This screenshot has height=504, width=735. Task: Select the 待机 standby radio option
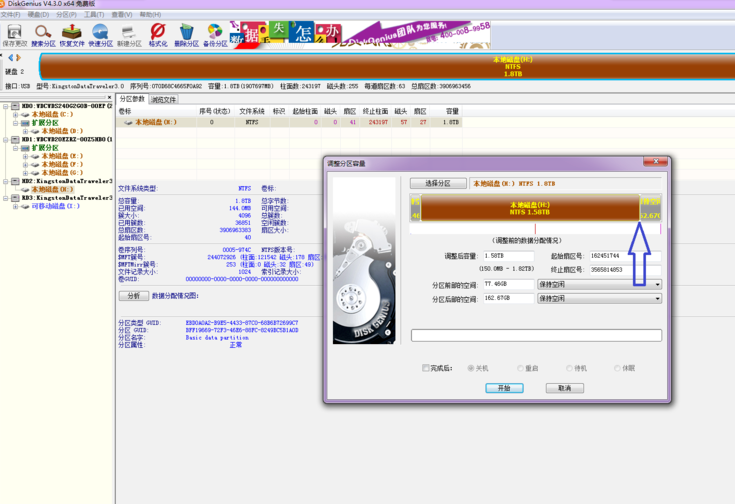(569, 369)
